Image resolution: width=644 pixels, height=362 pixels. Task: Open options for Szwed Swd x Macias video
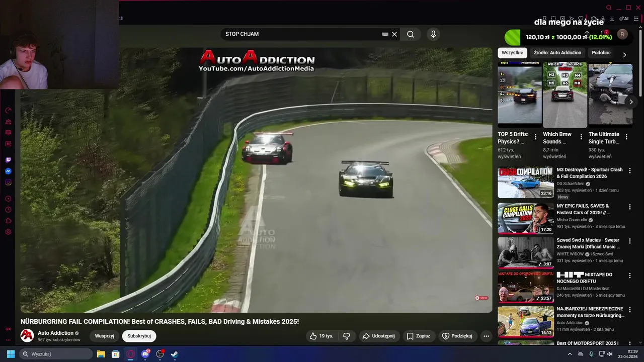tap(629, 241)
